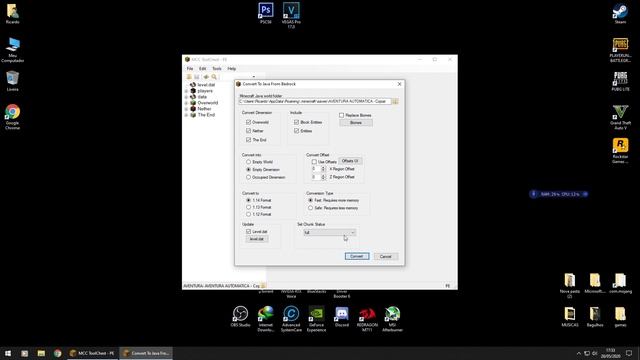The height and width of the screenshot is (360, 640).
Task: Launch the Steam desktop shortcut
Action: coord(620,13)
